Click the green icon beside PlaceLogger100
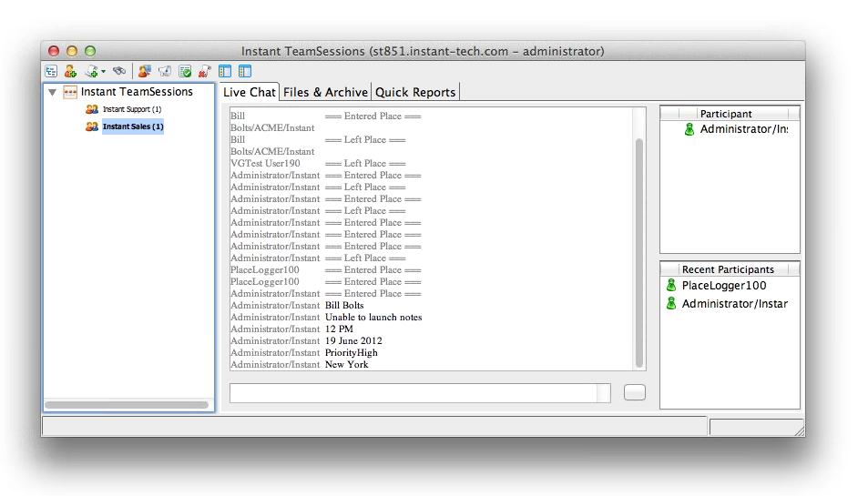The height and width of the screenshot is (496, 868). pos(671,286)
